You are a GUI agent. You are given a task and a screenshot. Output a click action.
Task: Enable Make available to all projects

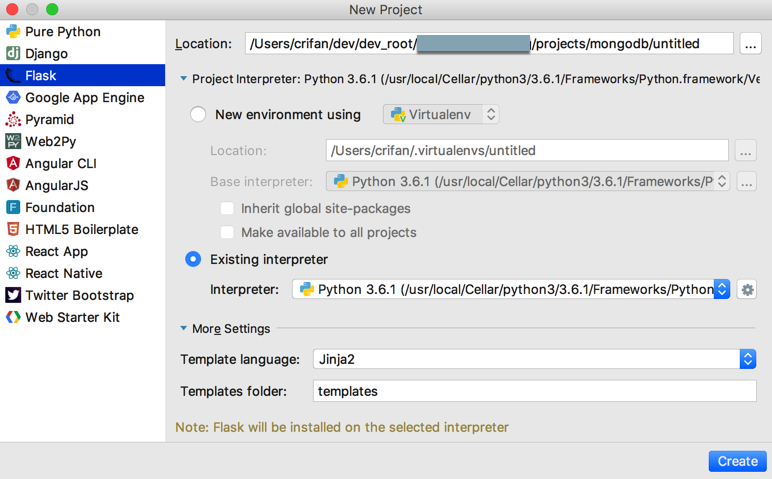pos(227,232)
